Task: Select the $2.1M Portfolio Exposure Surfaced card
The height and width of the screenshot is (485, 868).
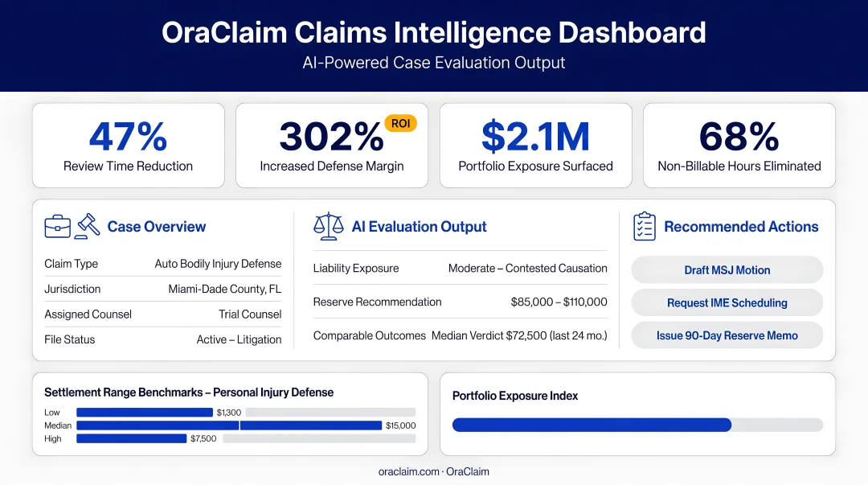Action: click(535, 146)
